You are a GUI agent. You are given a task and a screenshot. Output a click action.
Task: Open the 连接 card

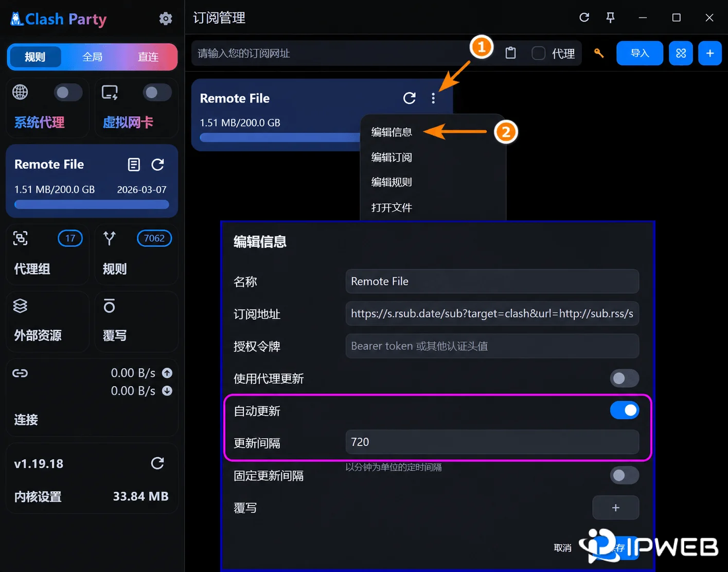click(x=92, y=398)
